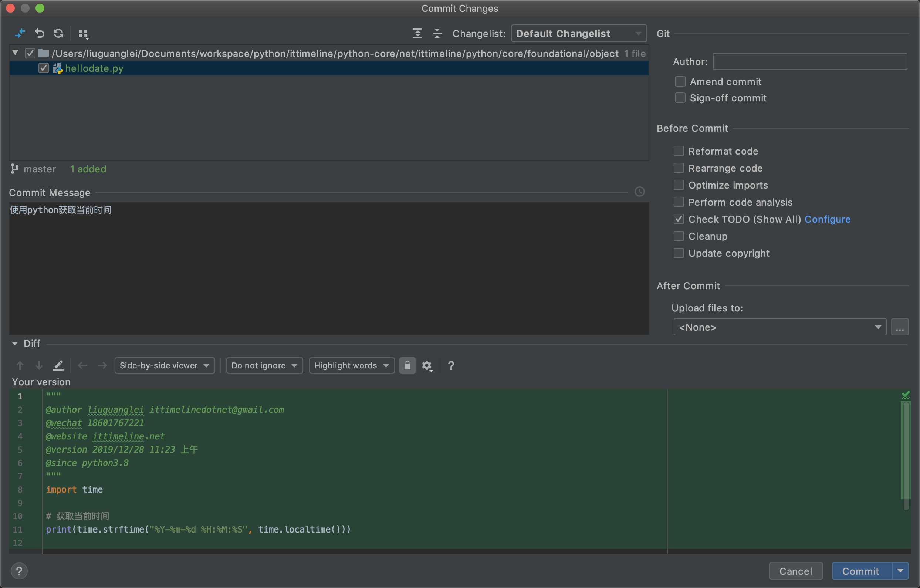
Task: Select the hellodate.py file row
Action: tap(329, 68)
